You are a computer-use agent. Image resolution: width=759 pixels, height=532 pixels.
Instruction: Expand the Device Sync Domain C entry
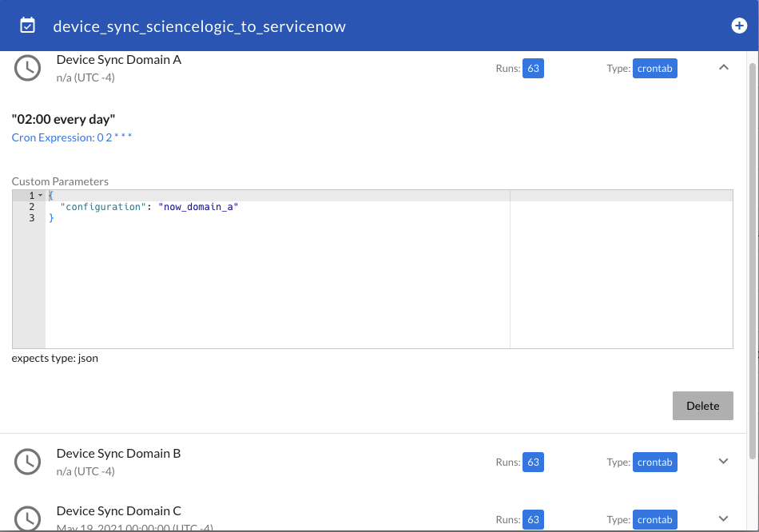tap(724, 518)
